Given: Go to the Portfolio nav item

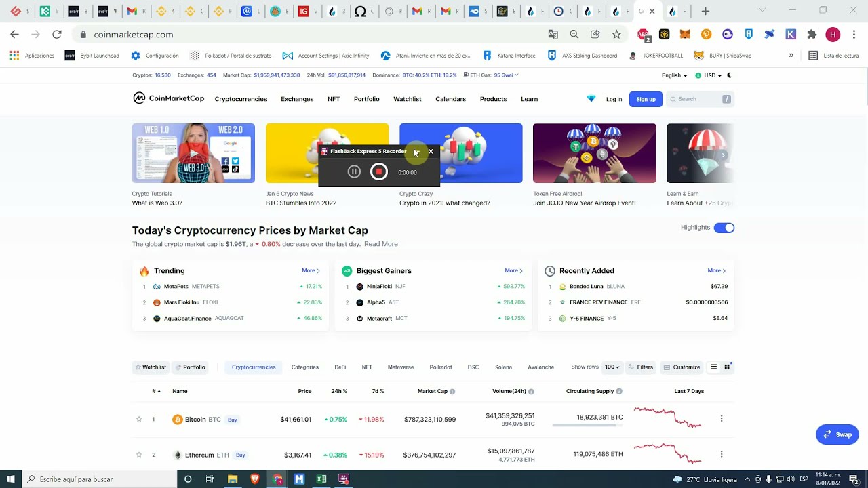Looking at the screenshot, I should pos(367,99).
